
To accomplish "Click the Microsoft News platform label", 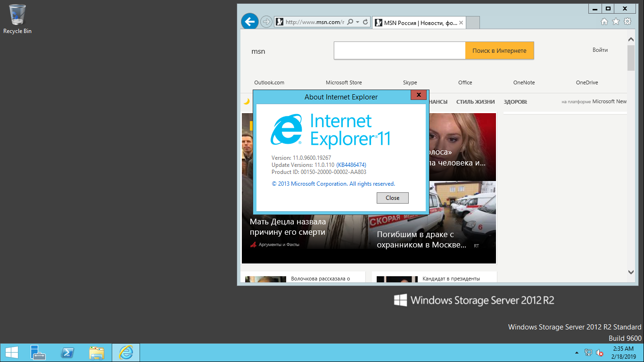I will point(610,102).
